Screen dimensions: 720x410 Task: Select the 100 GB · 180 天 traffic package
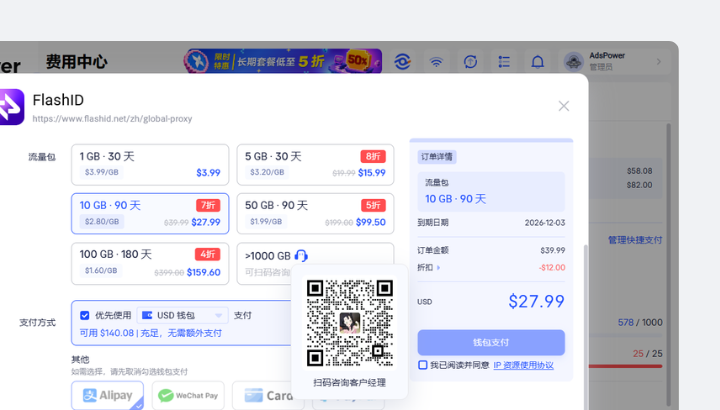tap(150, 264)
